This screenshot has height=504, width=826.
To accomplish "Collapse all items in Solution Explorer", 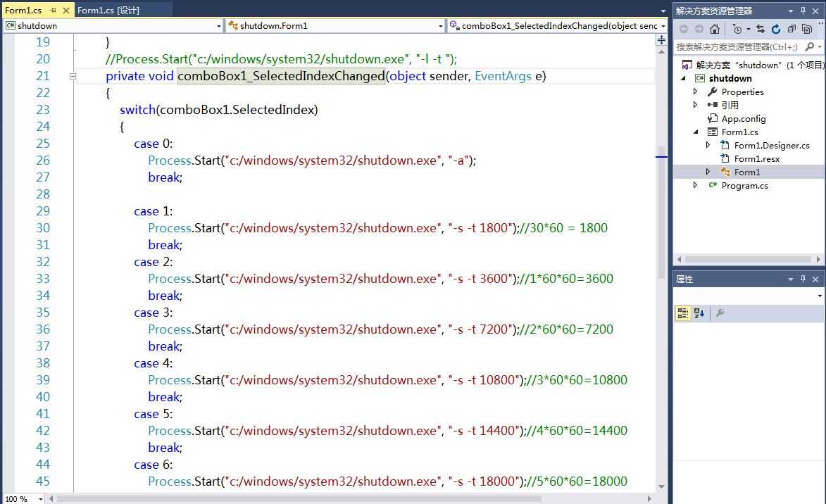I will (x=791, y=29).
